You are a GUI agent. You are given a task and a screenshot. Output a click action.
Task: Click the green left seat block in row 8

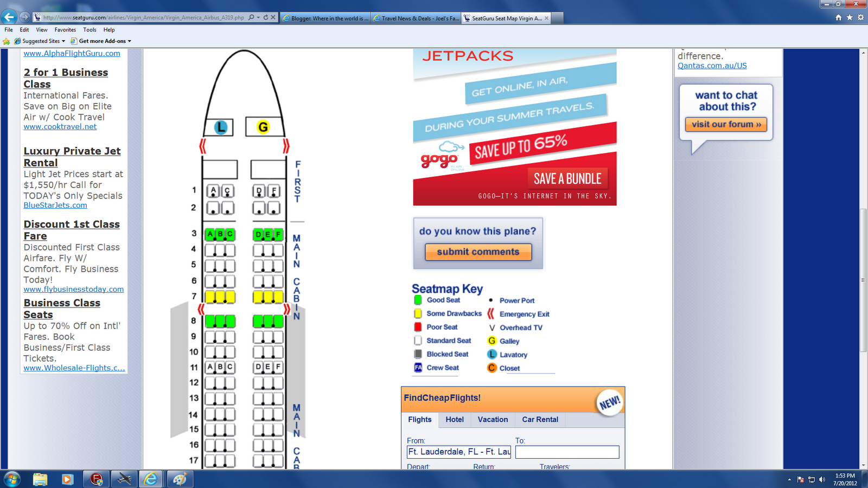pyautogui.click(x=220, y=321)
